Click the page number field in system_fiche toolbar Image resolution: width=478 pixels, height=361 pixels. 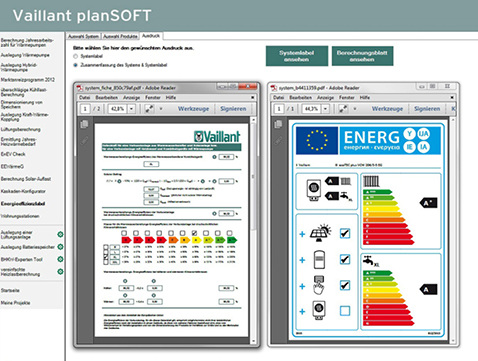(x=85, y=109)
